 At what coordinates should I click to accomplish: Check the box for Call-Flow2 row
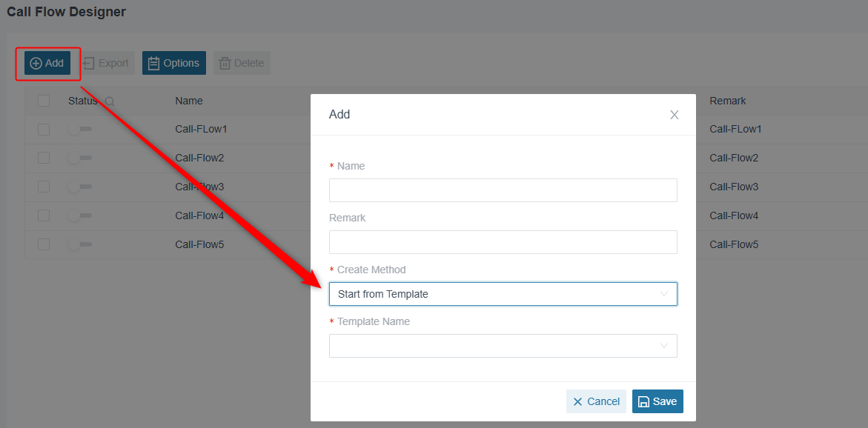coord(44,158)
